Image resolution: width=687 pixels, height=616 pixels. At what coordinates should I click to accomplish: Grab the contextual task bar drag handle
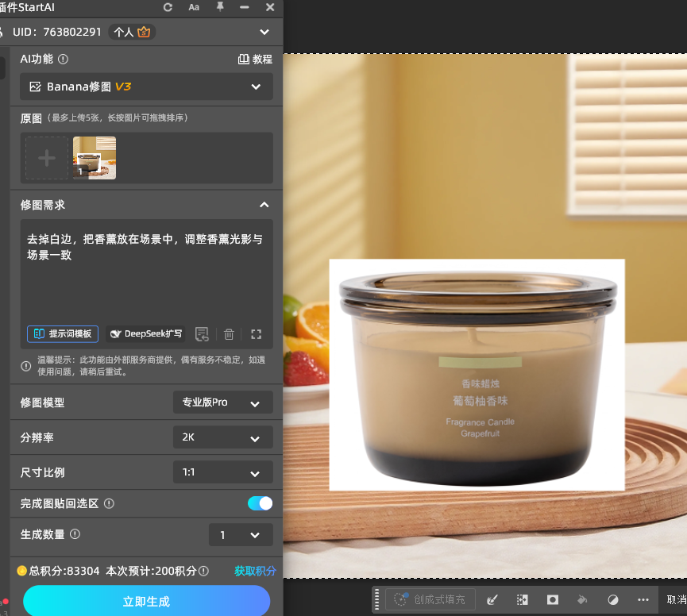(376, 599)
